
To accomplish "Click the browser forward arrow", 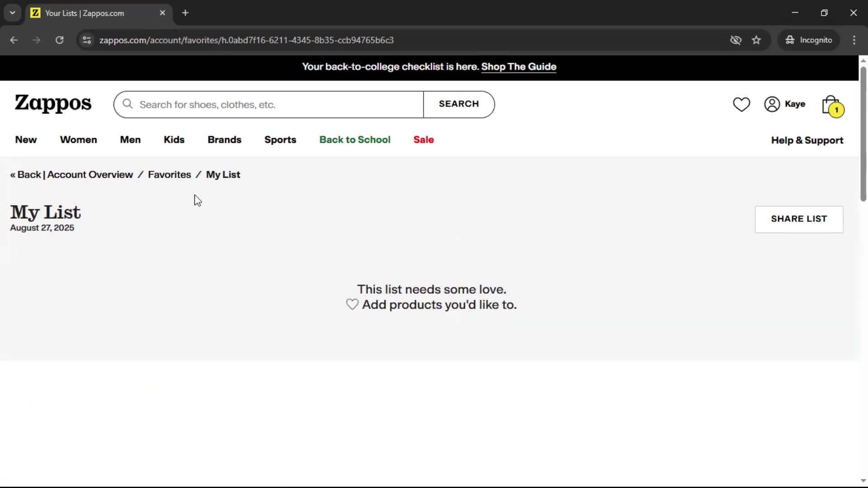I will 36,40.
